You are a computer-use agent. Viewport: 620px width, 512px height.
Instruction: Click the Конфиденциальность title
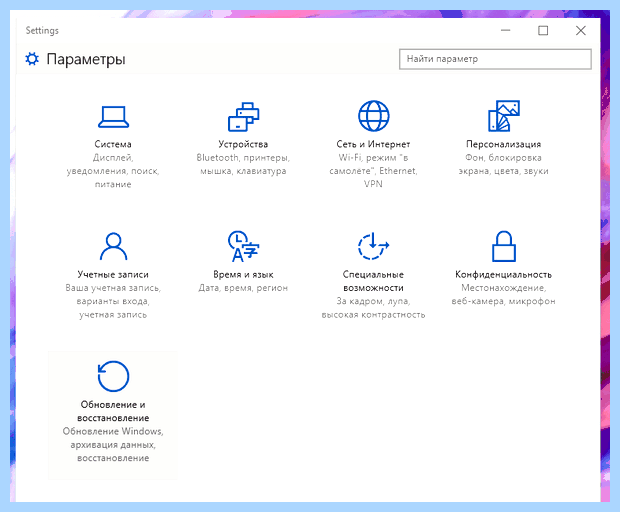tap(503, 274)
